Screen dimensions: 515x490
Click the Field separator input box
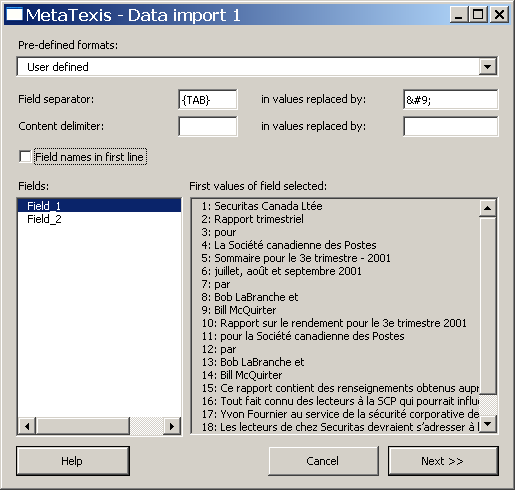pyautogui.click(x=208, y=99)
